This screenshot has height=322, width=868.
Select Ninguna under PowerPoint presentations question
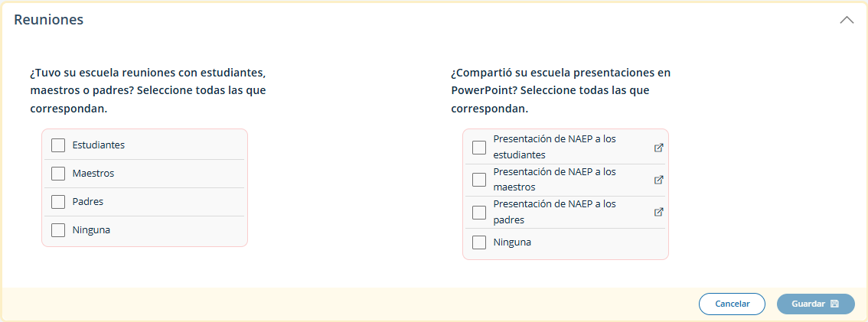[x=479, y=242]
